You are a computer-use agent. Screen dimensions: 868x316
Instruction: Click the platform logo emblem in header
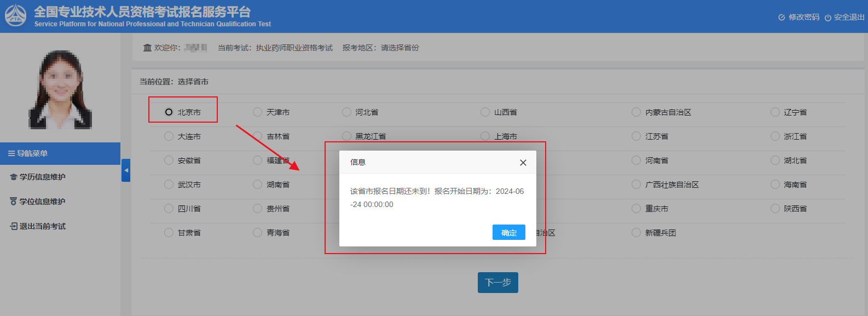(15, 16)
